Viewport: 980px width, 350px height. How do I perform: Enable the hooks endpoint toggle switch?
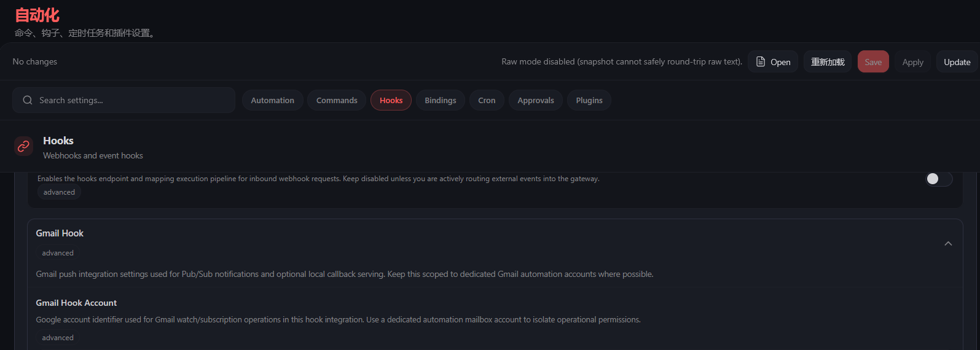pyautogui.click(x=938, y=179)
